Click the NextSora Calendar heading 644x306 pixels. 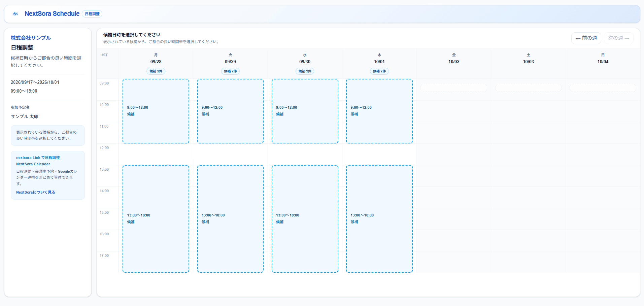click(x=33, y=164)
